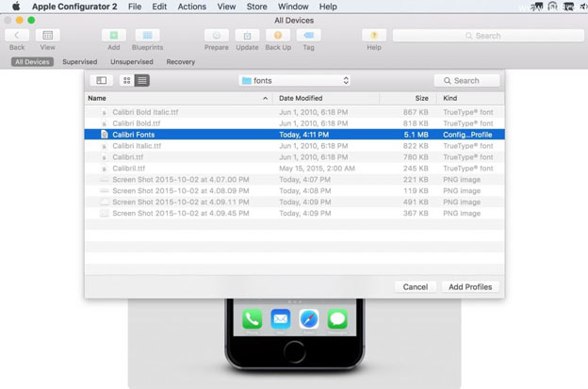This screenshot has height=389, width=588.
Task: Tap the Mail app on iPhone
Action: click(x=281, y=319)
